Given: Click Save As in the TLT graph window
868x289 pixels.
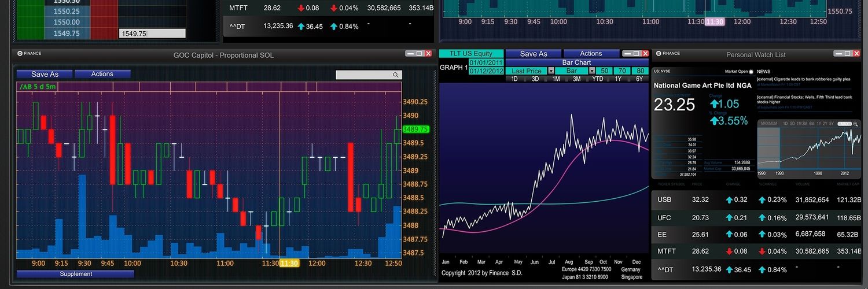Looking at the screenshot, I should pos(534,54).
